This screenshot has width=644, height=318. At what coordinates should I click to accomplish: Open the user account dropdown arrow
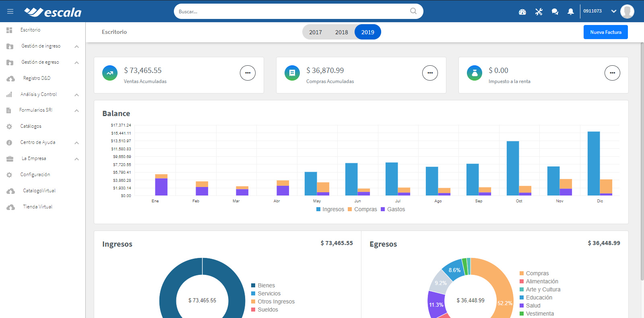tap(614, 11)
